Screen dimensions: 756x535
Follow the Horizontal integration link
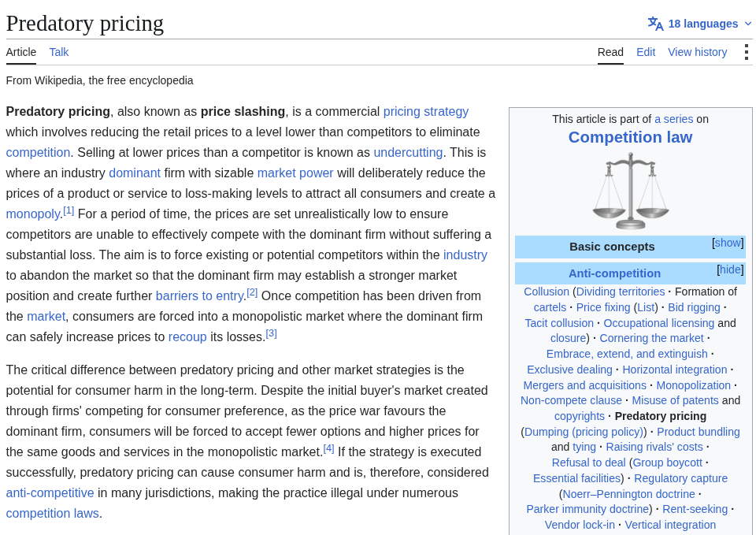click(675, 370)
